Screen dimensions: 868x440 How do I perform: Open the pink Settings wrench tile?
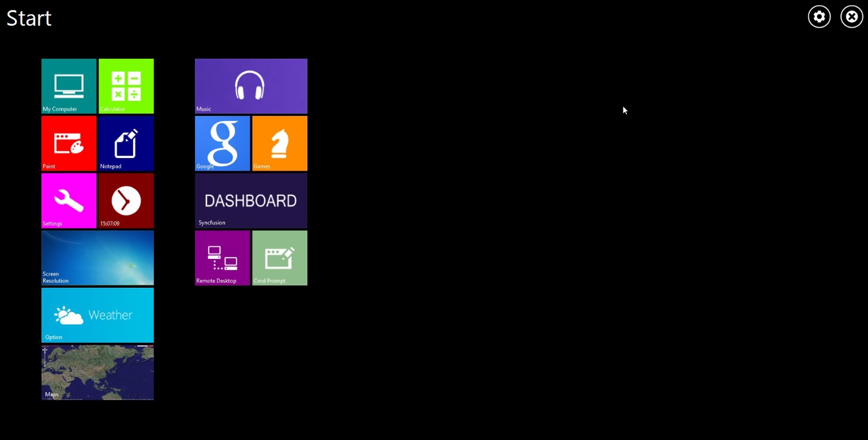pyautogui.click(x=69, y=201)
